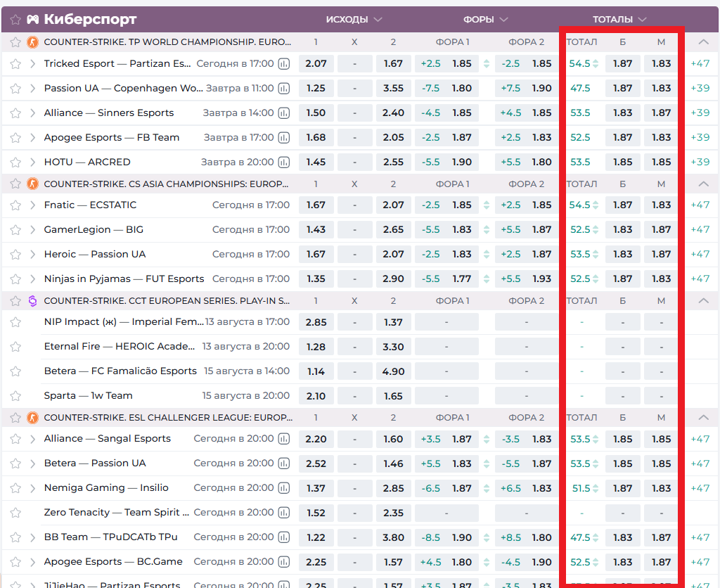Viewport: 720px width, 588px height.
Task: Favorite the Eternal Fire — HEROIC Academy match
Action: (x=15, y=346)
